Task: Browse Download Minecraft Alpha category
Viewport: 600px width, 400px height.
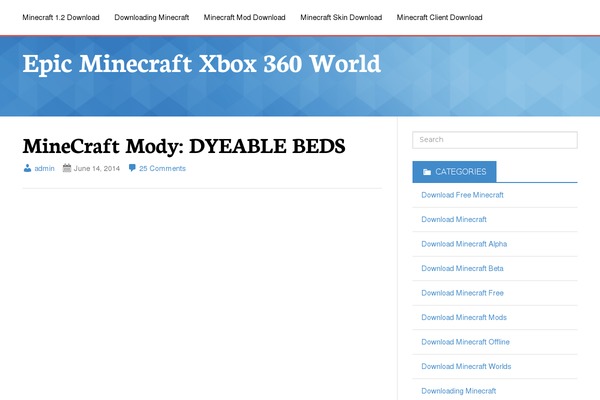Action: tap(464, 244)
